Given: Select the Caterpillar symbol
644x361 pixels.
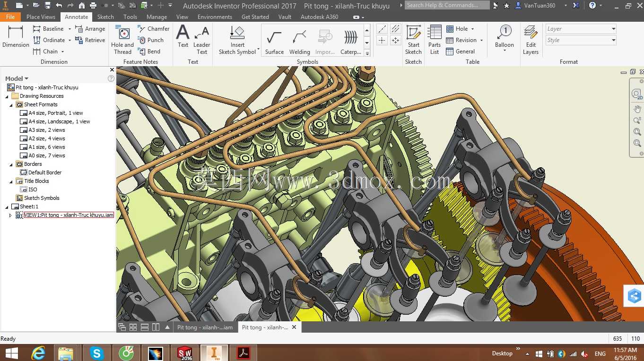Looking at the screenshot, I should 351,42.
